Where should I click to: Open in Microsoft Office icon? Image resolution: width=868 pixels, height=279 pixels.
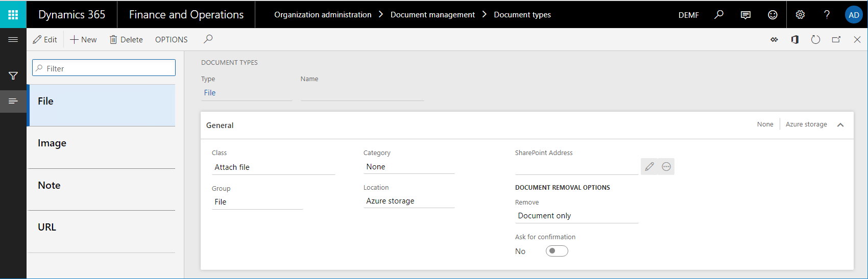tap(794, 39)
